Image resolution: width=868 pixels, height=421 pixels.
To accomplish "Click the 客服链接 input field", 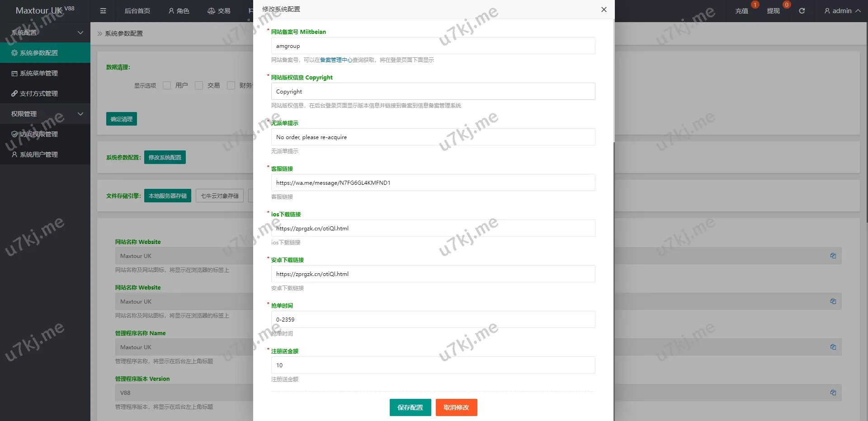I will pyautogui.click(x=433, y=182).
